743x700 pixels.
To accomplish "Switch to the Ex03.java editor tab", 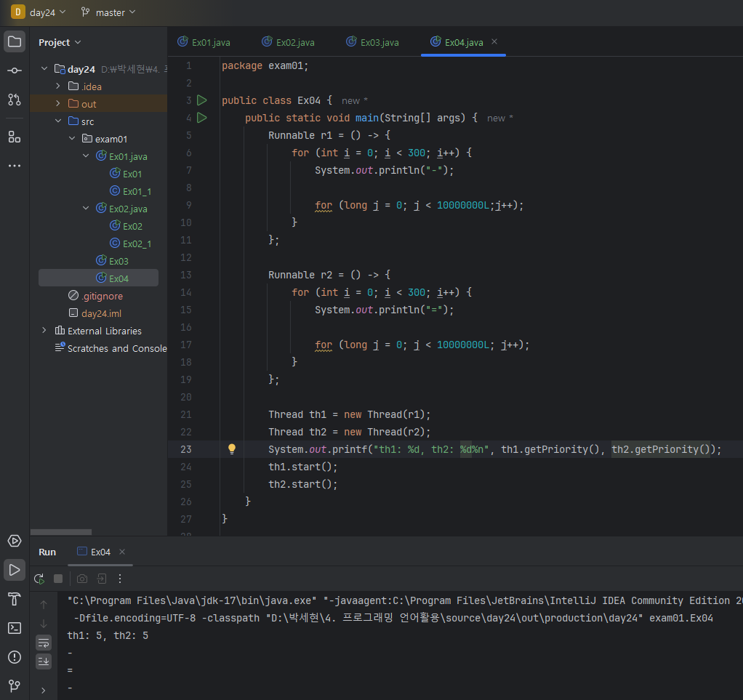I will pos(372,42).
